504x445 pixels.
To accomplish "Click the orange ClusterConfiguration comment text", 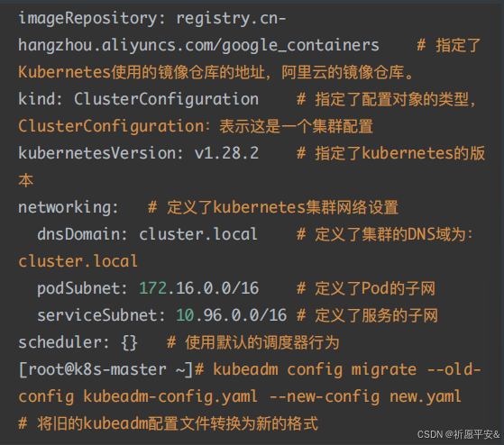I will 111,126.
